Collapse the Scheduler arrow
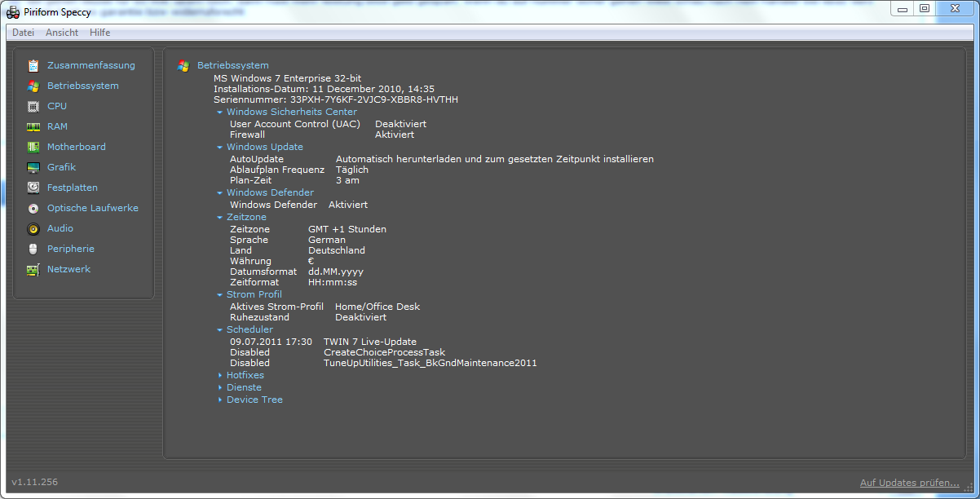 (220, 330)
